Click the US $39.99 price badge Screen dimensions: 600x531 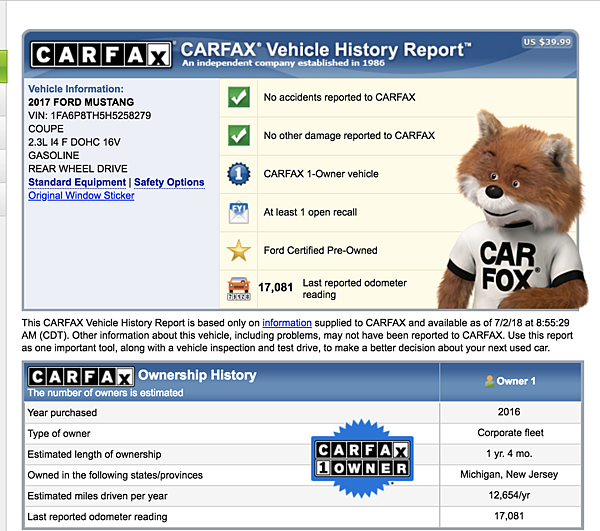[x=547, y=42]
